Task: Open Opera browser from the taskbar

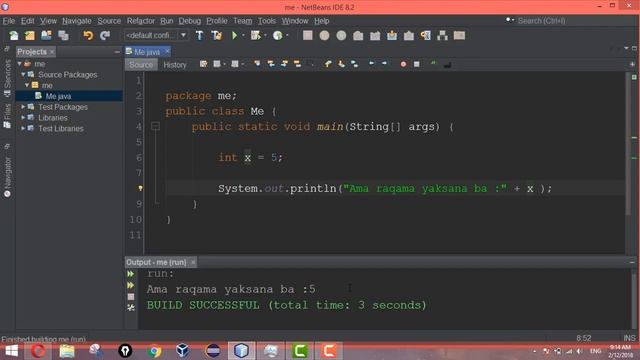Action: (x=38, y=351)
